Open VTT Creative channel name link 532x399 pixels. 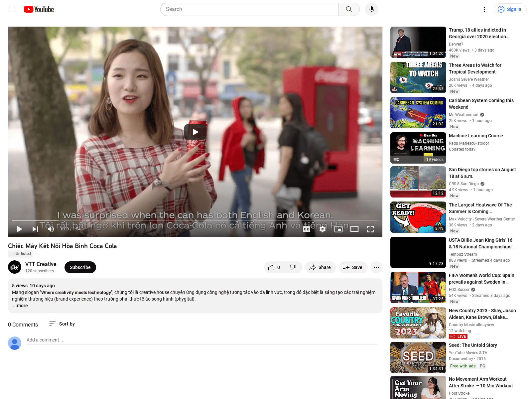pyautogui.click(x=41, y=264)
